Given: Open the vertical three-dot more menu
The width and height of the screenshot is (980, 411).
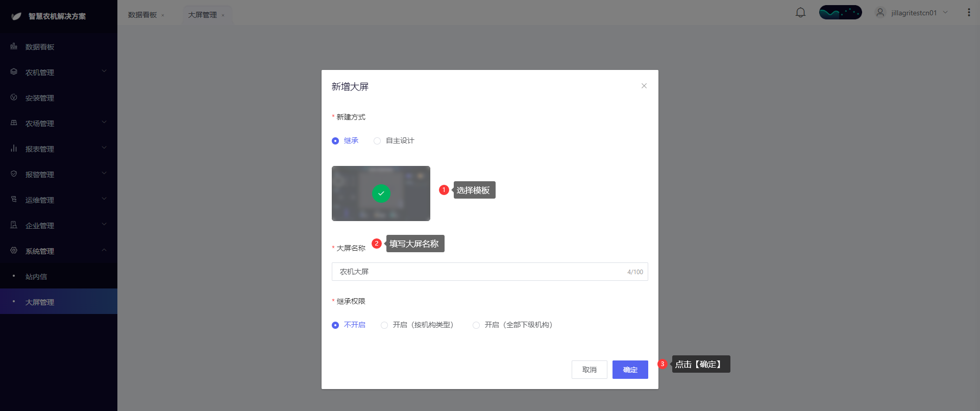Looking at the screenshot, I should click(969, 13).
